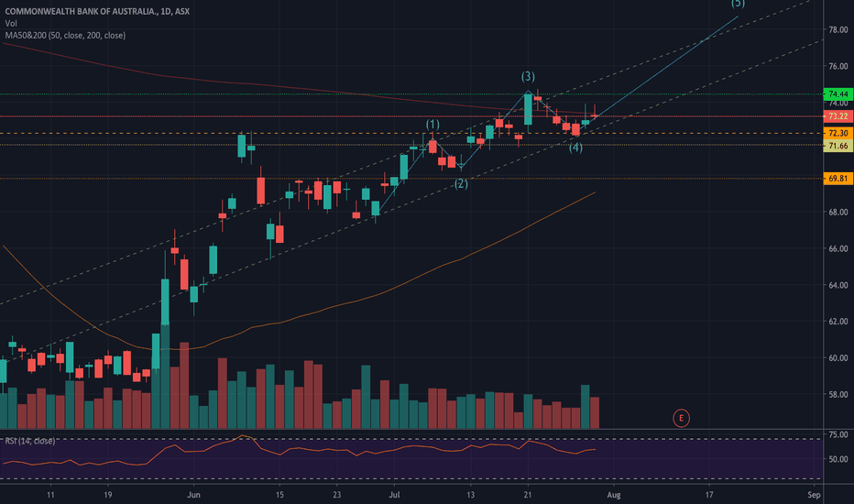Click the earnings E marker icon
Screen dimensions: 854x504
click(x=681, y=418)
